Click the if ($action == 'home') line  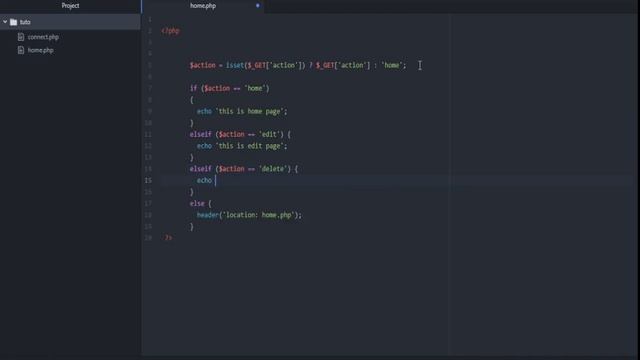point(229,88)
